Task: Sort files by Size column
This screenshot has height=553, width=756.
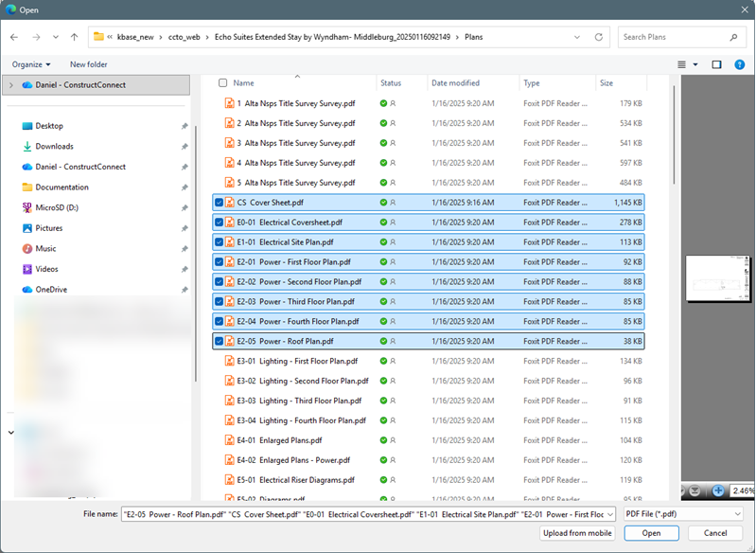Action: 607,83
